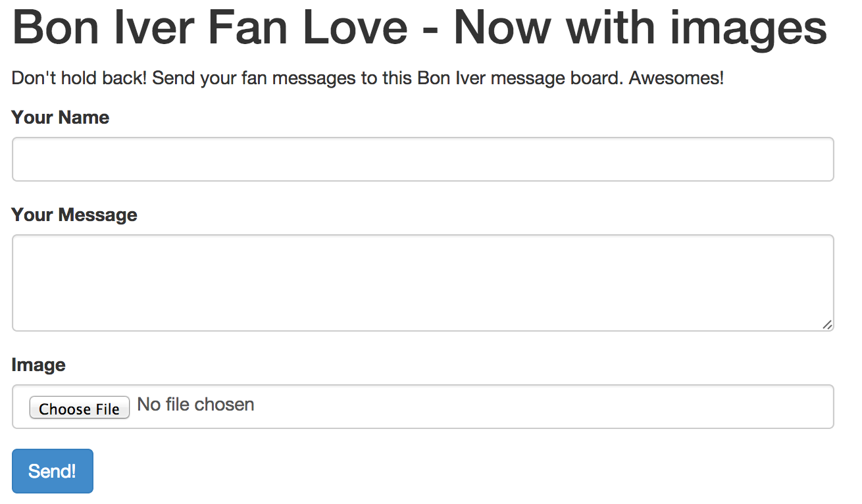The width and height of the screenshot is (862, 504).
Task: Click the message box resize handle
Action: pos(827,324)
